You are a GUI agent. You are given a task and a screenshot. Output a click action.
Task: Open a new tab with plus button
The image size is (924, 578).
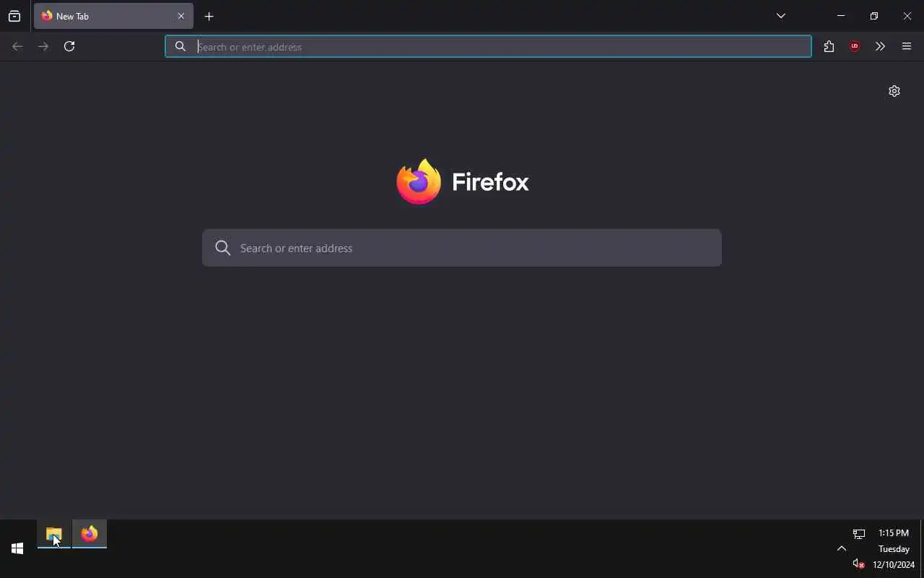tap(209, 16)
